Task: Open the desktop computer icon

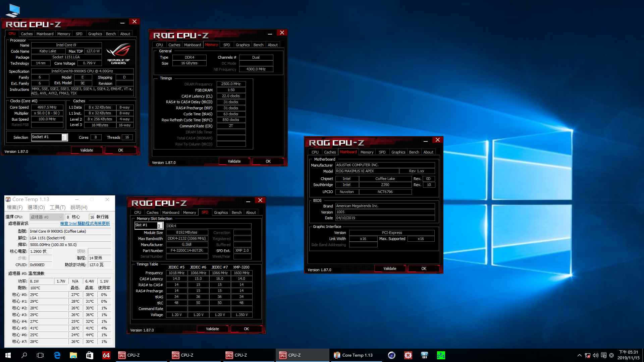Action: pos(13,10)
